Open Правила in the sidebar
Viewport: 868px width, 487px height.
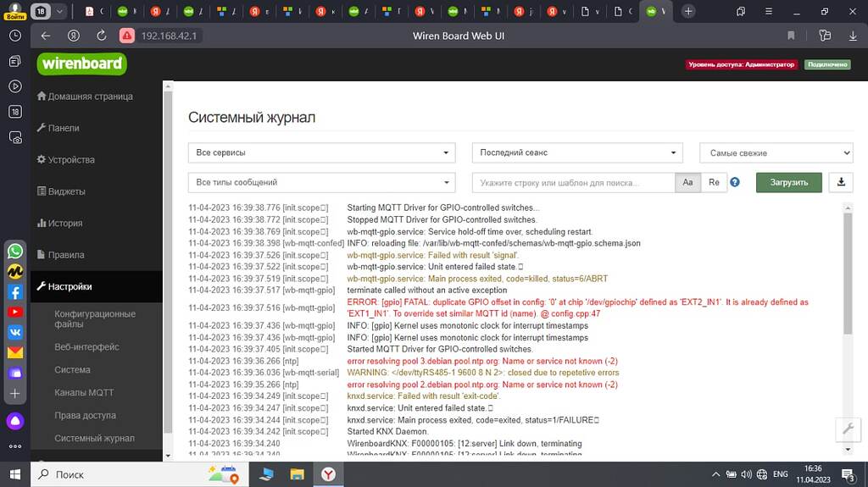click(x=61, y=255)
